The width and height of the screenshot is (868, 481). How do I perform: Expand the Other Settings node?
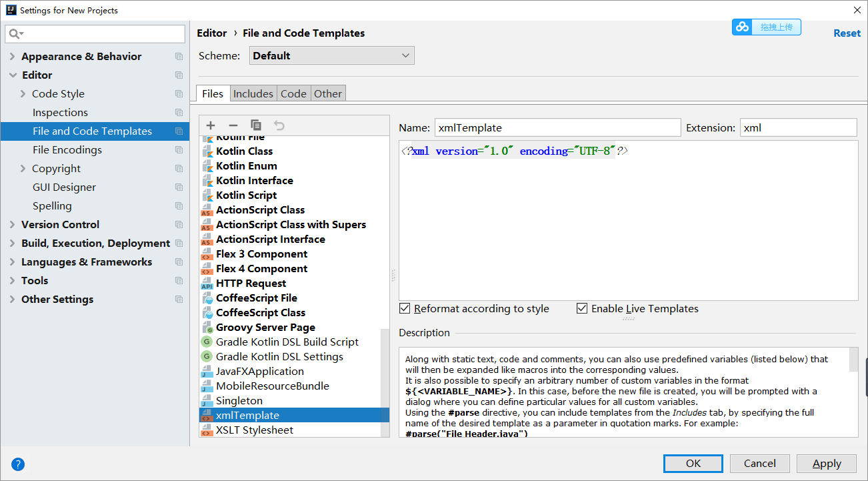click(12, 300)
